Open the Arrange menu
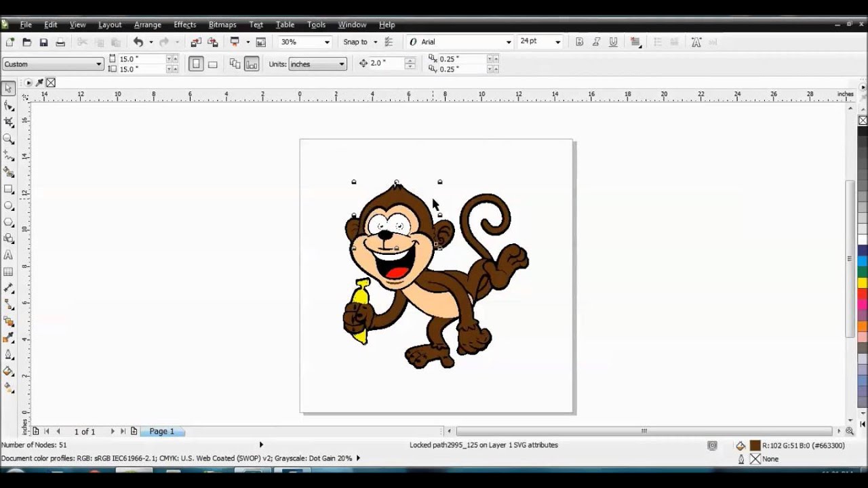This screenshot has width=868, height=488. click(x=148, y=24)
